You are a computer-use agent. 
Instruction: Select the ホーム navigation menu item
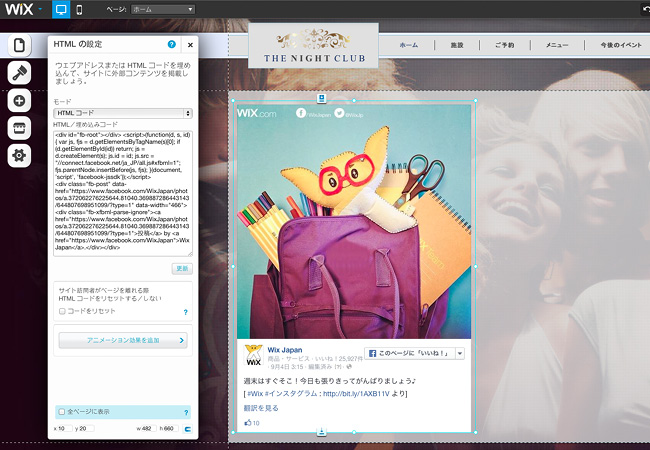409,45
